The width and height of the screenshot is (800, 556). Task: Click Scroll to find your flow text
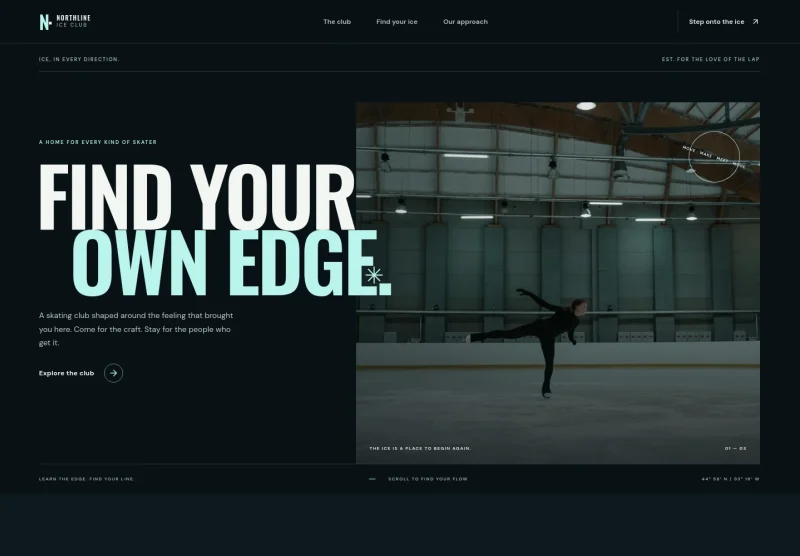[x=428, y=479]
